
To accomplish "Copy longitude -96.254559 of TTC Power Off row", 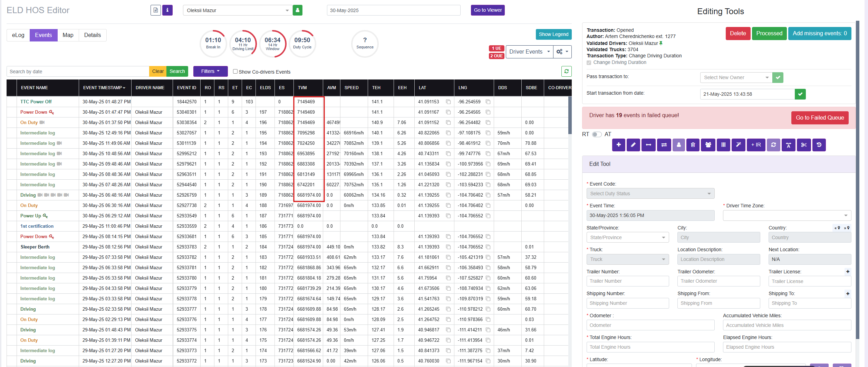I will [488, 102].
